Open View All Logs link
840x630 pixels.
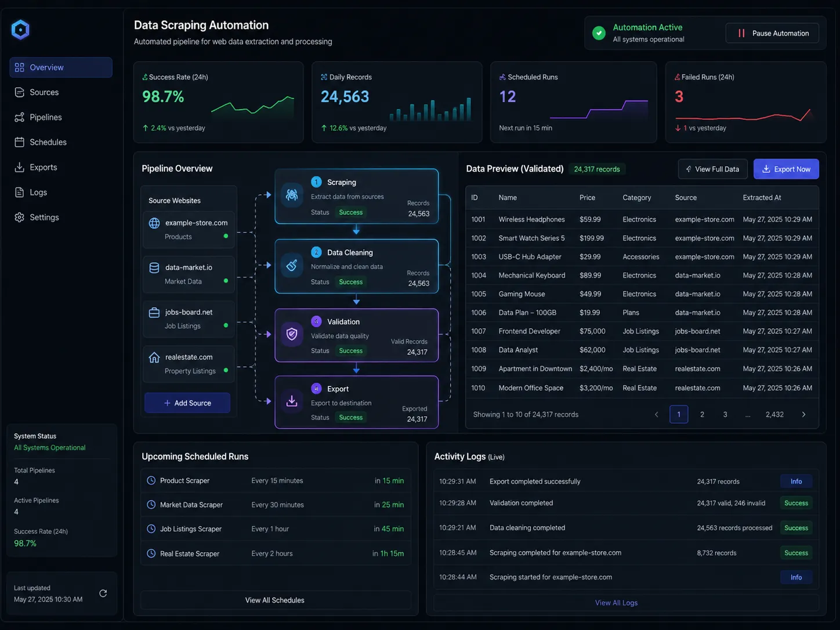(616, 603)
